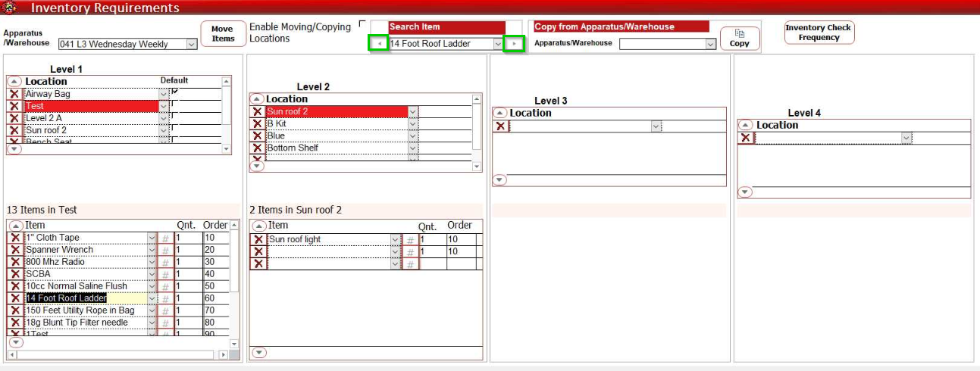The width and height of the screenshot is (980, 371).
Task: Open Copy from Apparatus/Warehouse dropdown
Action: coord(710,44)
